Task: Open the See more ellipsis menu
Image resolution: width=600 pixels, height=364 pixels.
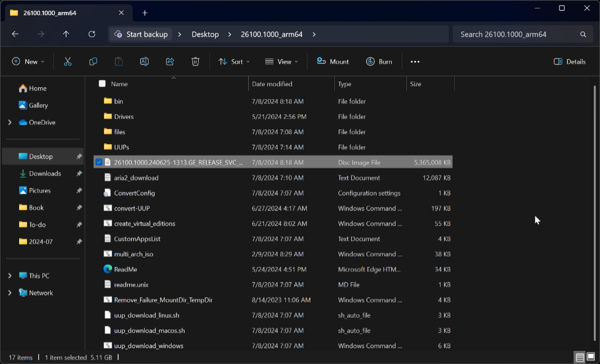Action: (x=415, y=61)
